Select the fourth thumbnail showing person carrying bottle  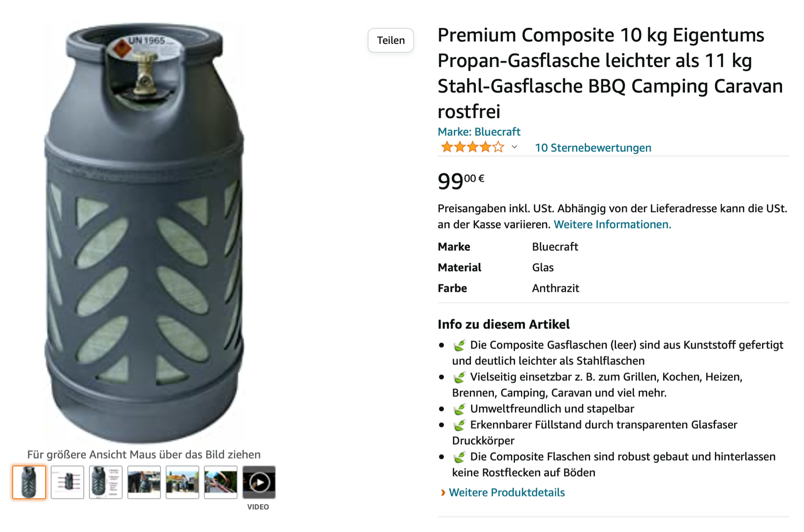coord(144,482)
